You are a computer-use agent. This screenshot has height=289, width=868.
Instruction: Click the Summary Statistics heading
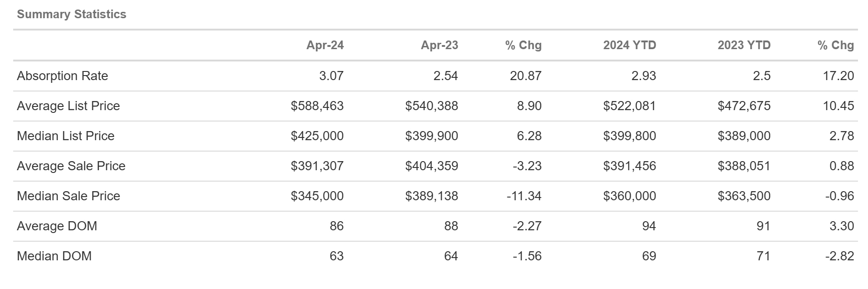point(71,14)
